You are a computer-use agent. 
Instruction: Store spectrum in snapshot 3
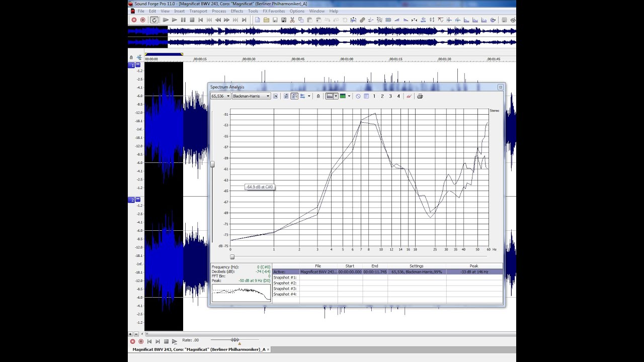(390, 96)
